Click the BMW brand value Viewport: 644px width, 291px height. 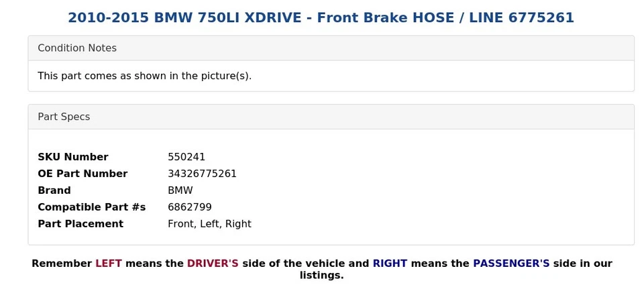tap(180, 190)
